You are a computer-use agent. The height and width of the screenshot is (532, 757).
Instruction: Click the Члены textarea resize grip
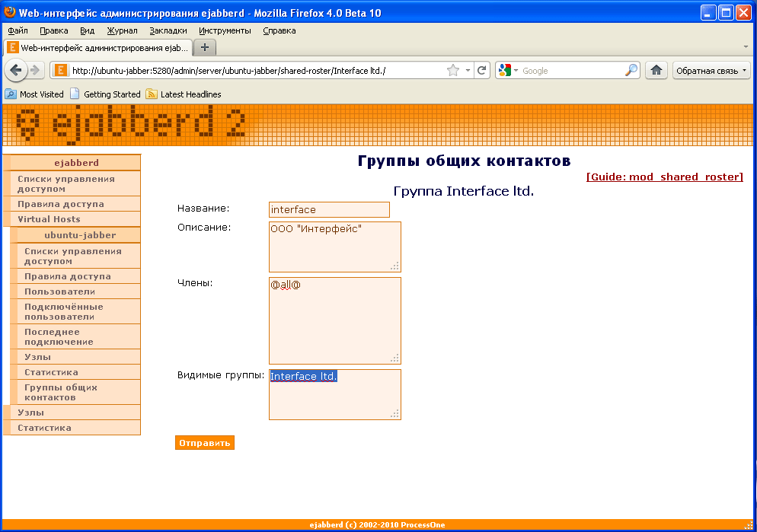point(395,358)
